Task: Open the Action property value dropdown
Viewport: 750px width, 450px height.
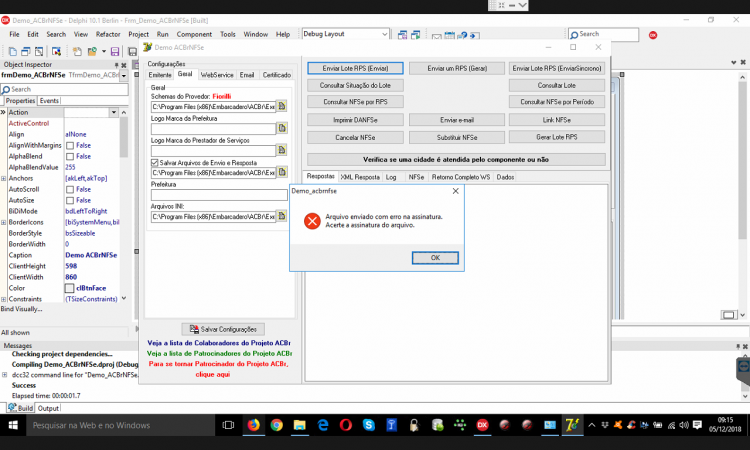Action: (x=114, y=112)
